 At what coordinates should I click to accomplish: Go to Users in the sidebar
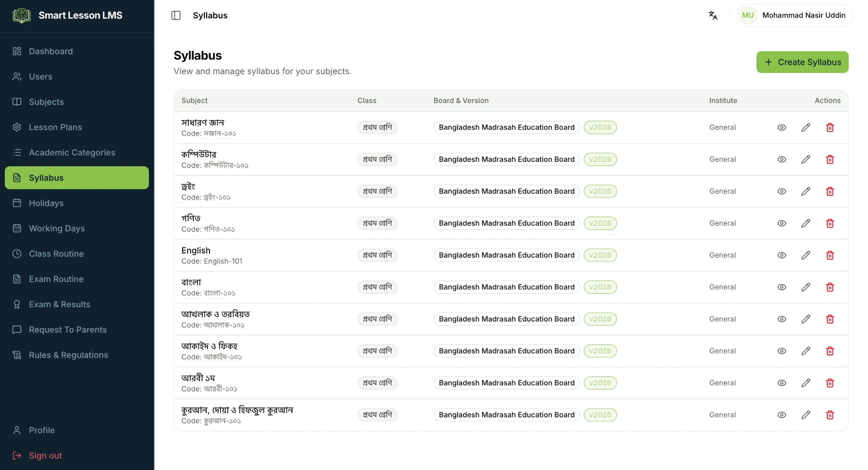click(77, 76)
